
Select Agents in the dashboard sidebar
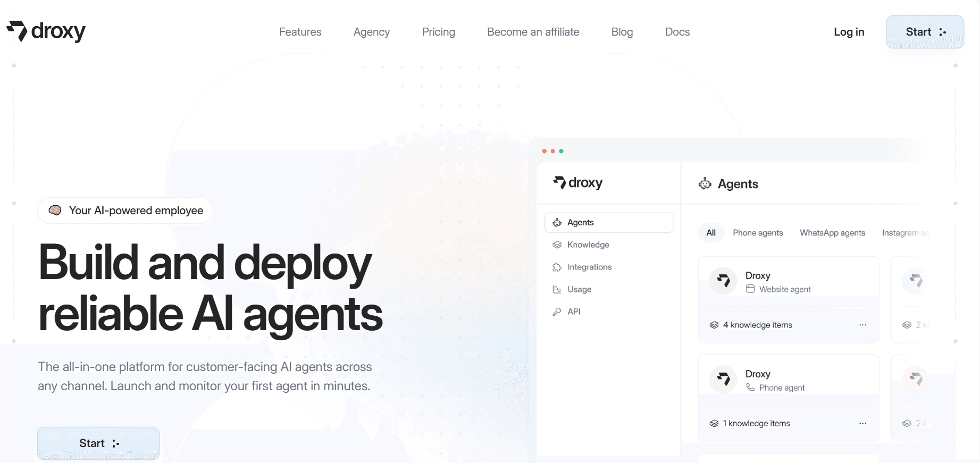[x=609, y=222]
